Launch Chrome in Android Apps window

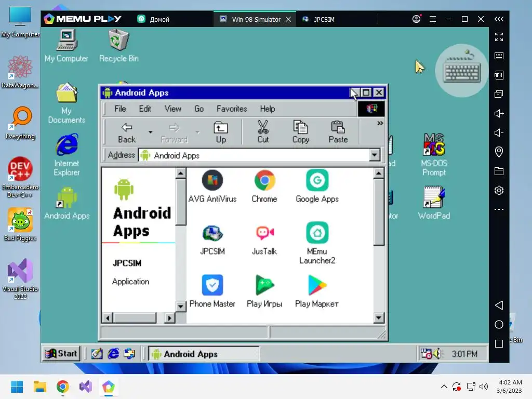[x=264, y=187]
